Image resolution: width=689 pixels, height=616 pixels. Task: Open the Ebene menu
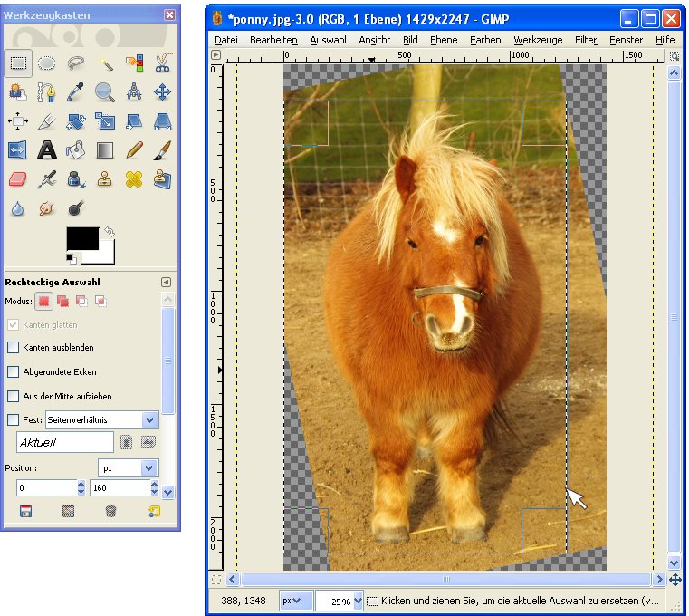tap(444, 40)
